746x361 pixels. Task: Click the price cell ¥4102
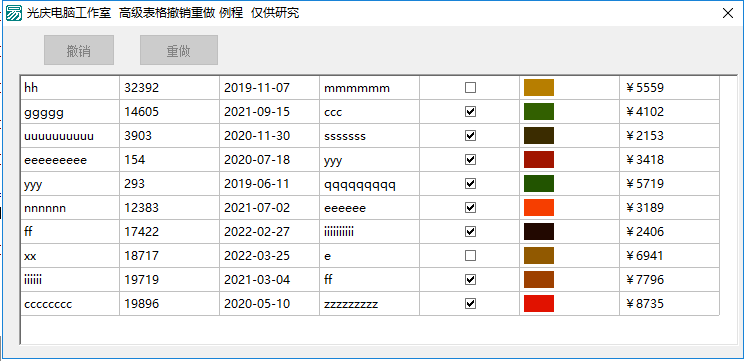[x=669, y=112]
